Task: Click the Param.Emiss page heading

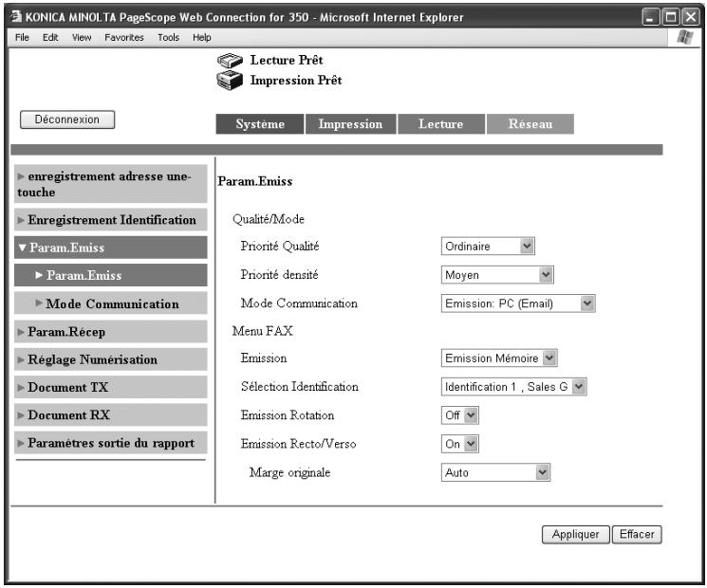Action: pos(255,181)
